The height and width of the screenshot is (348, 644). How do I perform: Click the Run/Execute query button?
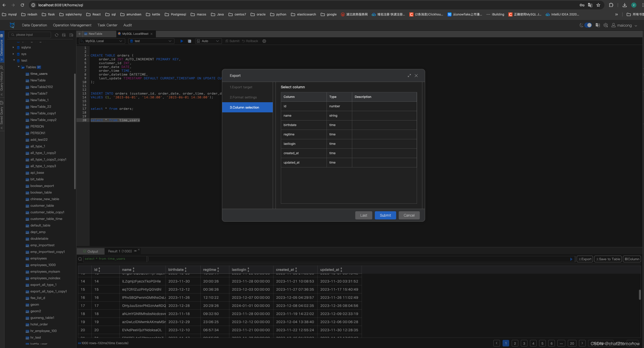[x=181, y=41]
